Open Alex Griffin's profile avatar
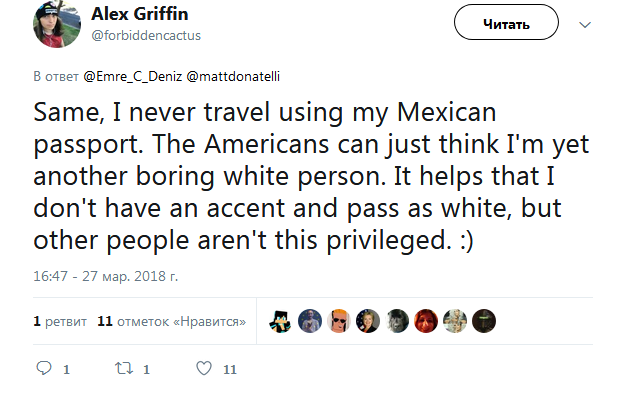 click(57, 24)
